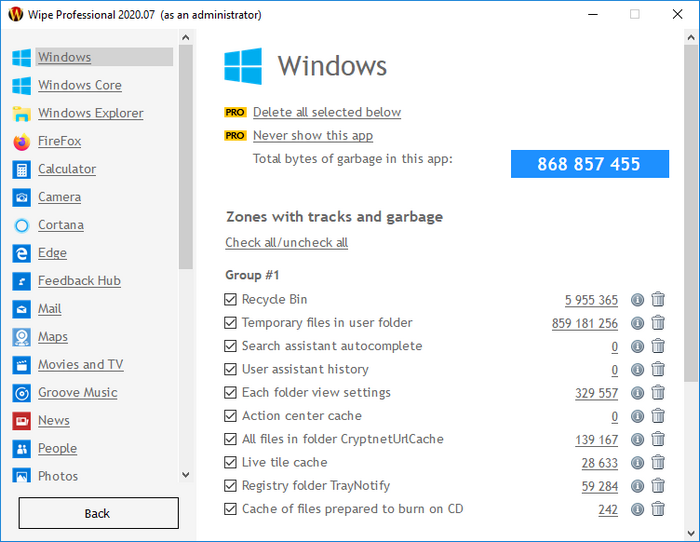Click sidebar scroll down arrow
Image resolution: width=700 pixels, height=542 pixels.
[x=186, y=475]
